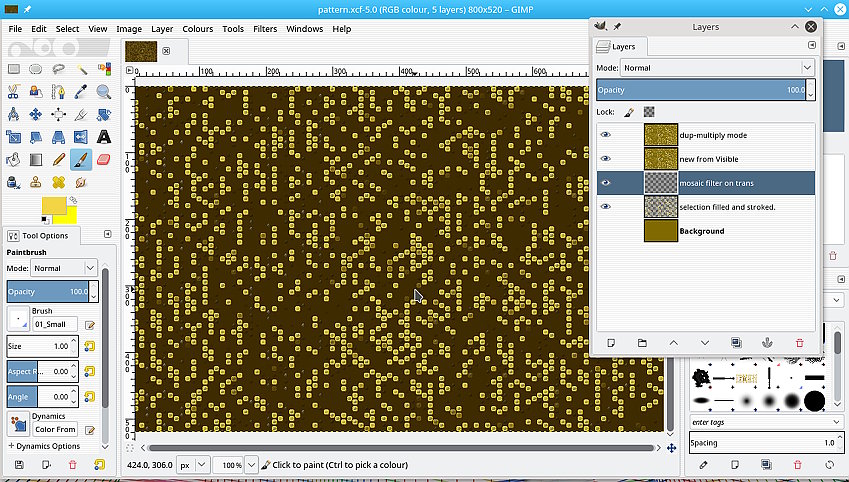Hide the 'dup-multiply mode' layer
Screen dimensions: 849x482
(606, 135)
